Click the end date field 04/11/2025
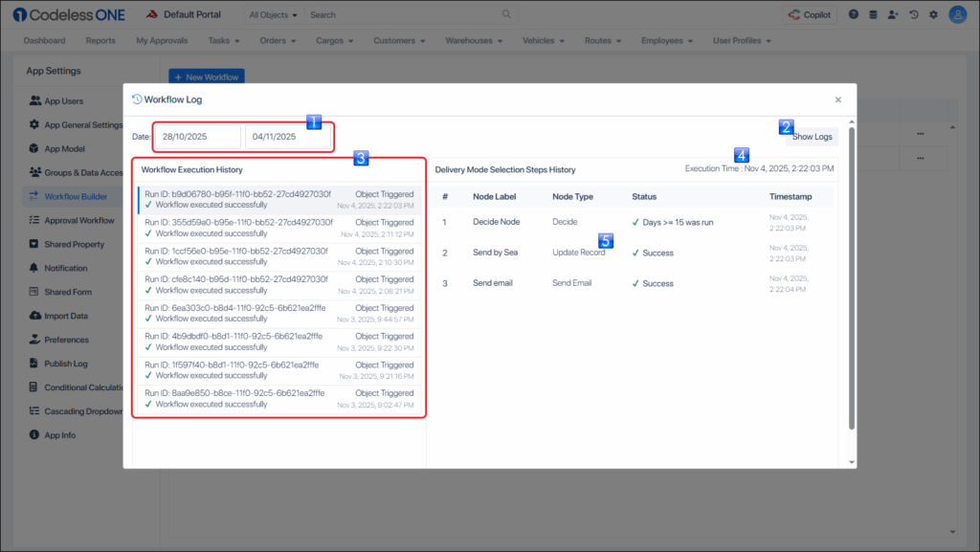Image resolution: width=980 pixels, height=552 pixels. (x=287, y=137)
